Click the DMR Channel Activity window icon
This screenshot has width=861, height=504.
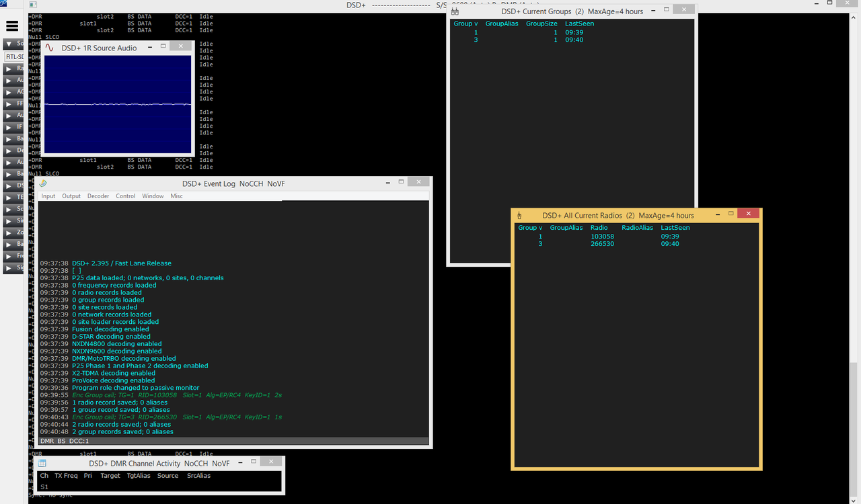[x=42, y=462]
